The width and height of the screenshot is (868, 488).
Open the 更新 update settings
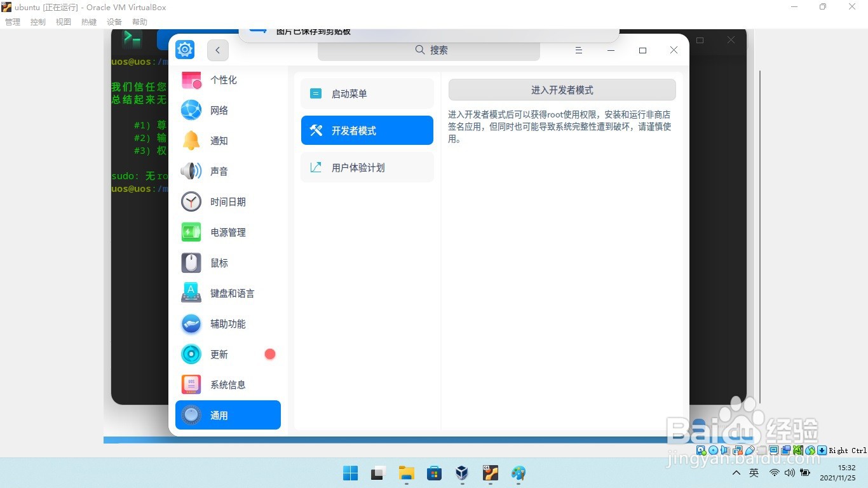click(227, 355)
